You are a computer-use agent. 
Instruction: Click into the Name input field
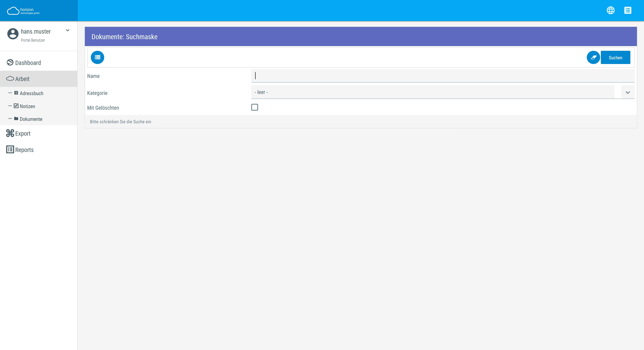click(443, 76)
